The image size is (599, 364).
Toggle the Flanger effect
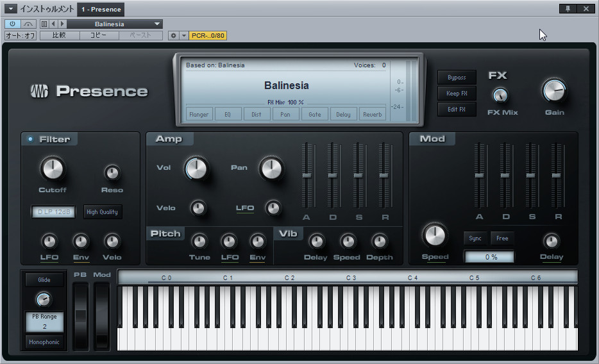point(199,114)
